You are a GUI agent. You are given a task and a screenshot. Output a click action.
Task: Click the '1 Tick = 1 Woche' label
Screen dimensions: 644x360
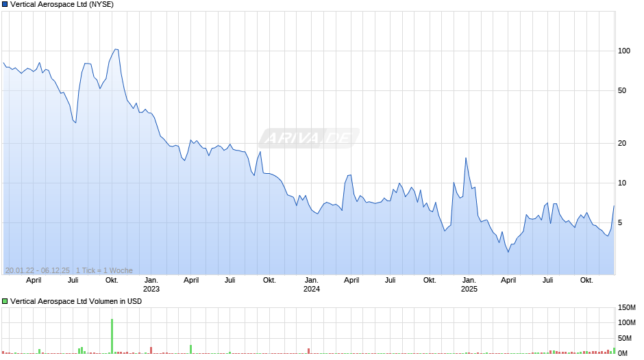click(104, 270)
